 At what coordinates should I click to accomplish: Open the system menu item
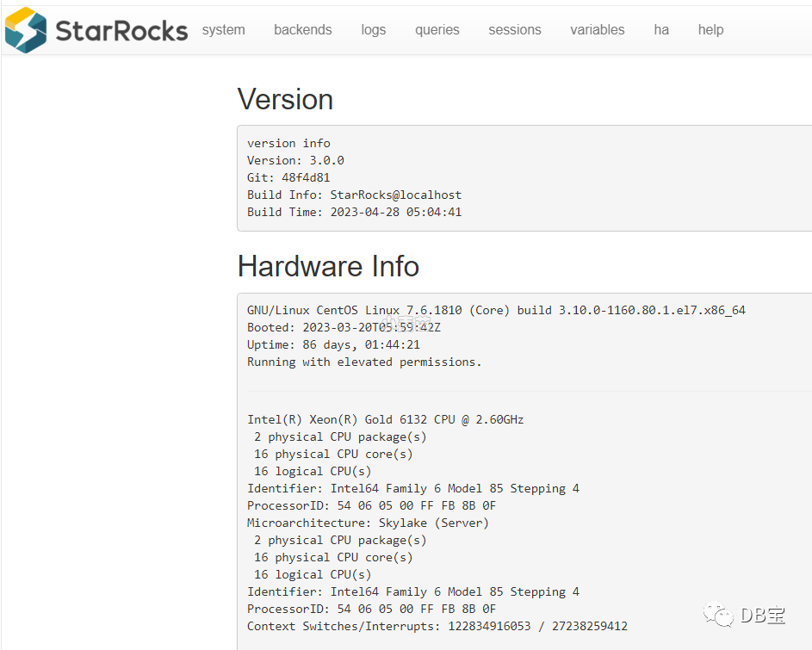click(x=223, y=29)
